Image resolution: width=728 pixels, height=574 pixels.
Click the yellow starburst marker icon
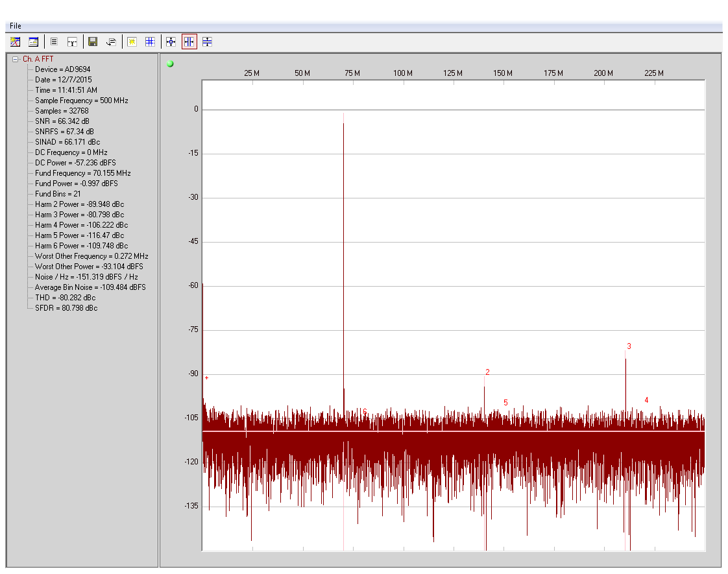click(x=132, y=42)
